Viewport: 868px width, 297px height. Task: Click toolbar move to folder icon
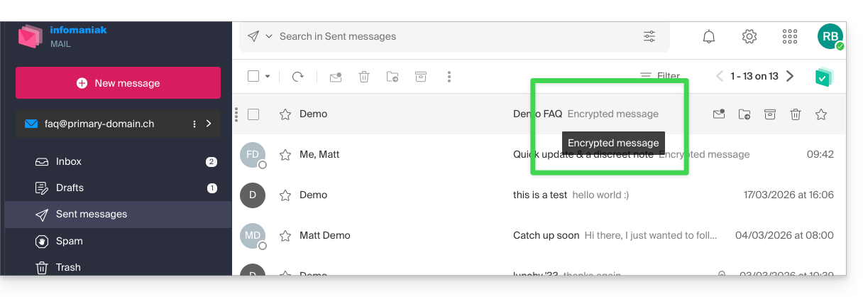[392, 77]
